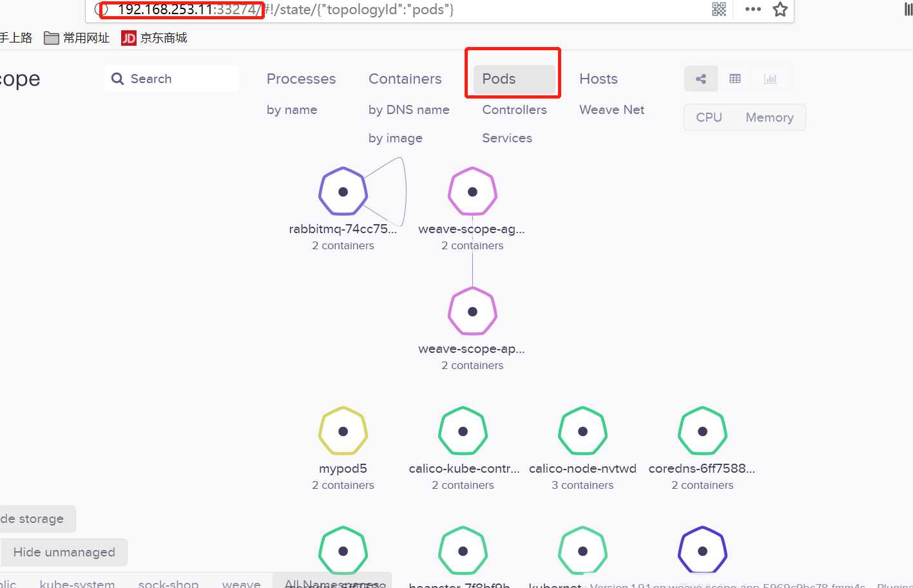The image size is (913, 588).
Task: Select All Namespaces filter
Action: (332, 581)
